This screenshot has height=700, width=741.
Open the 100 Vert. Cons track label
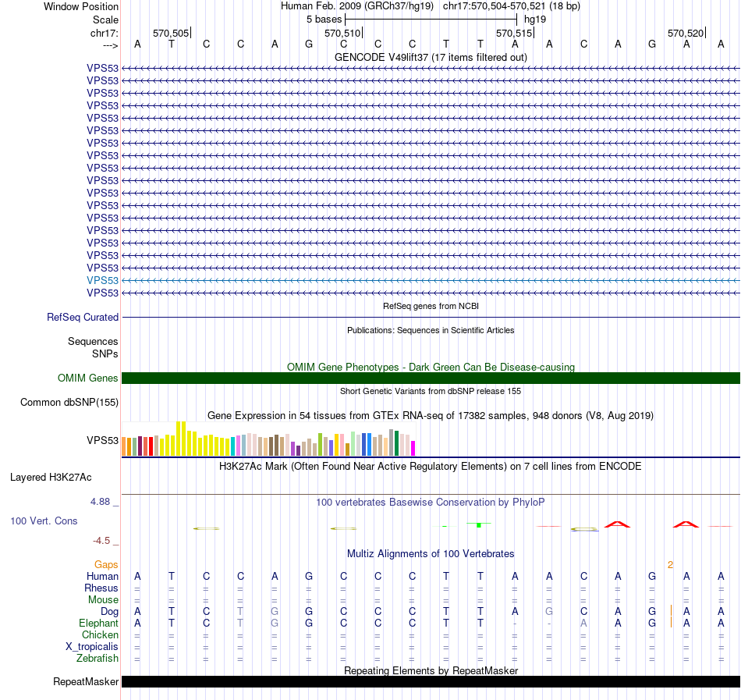coord(44,521)
